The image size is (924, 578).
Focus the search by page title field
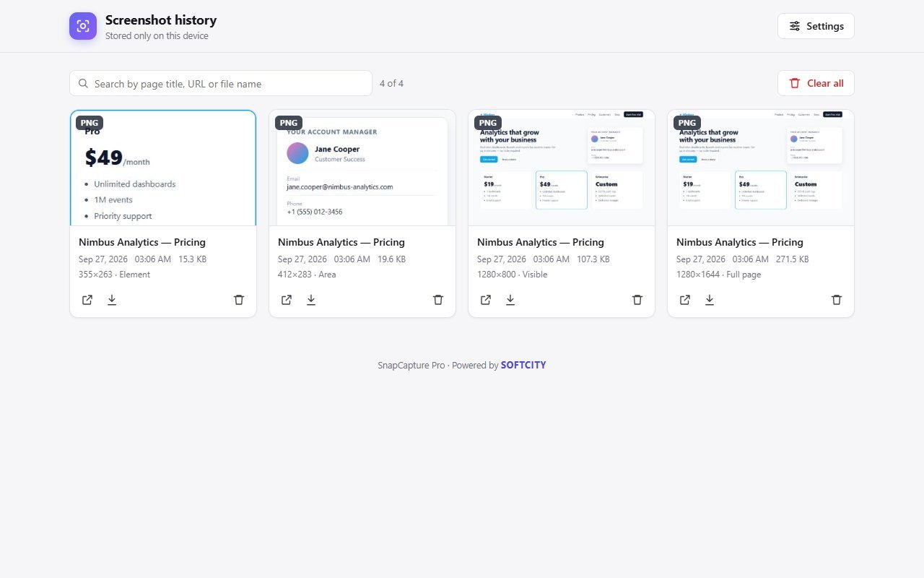point(221,83)
